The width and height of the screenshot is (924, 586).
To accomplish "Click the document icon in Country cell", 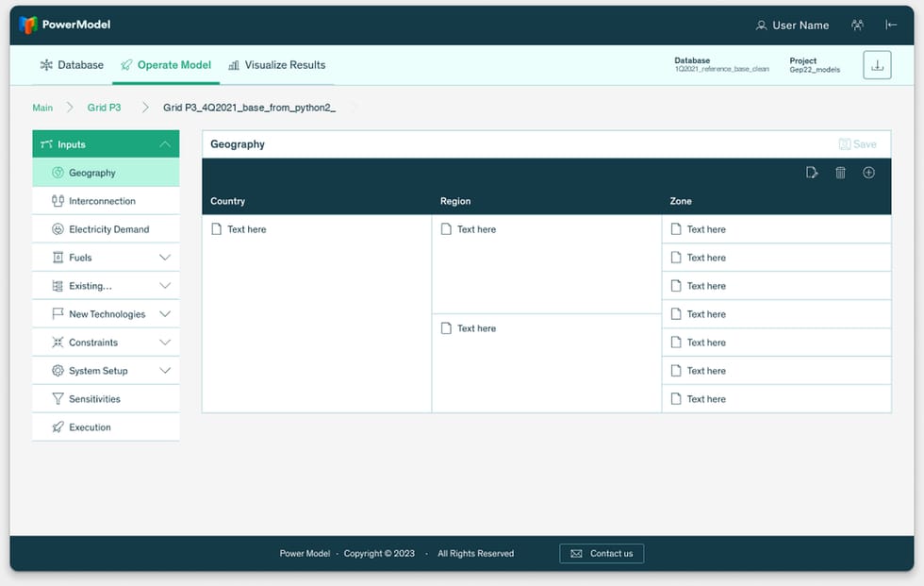I will [x=216, y=228].
